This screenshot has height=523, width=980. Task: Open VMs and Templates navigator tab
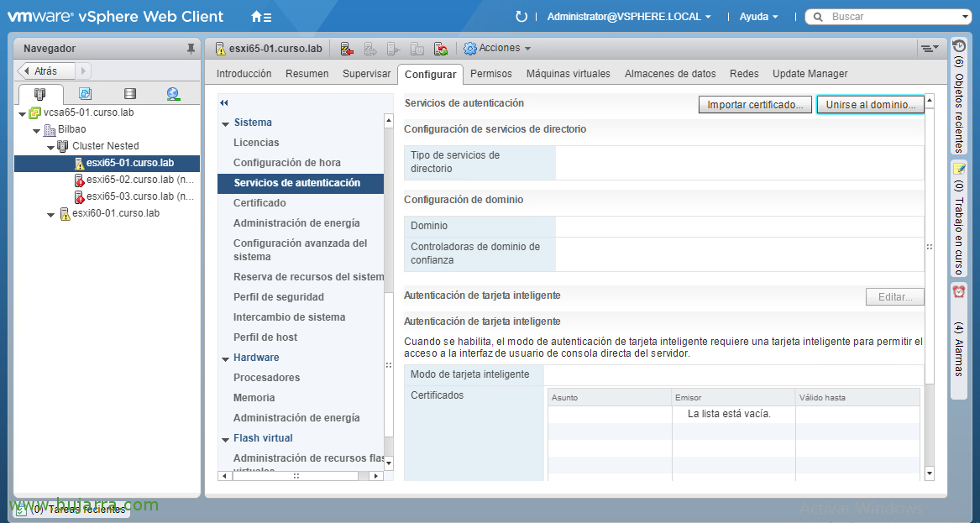[x=86, y=94]
